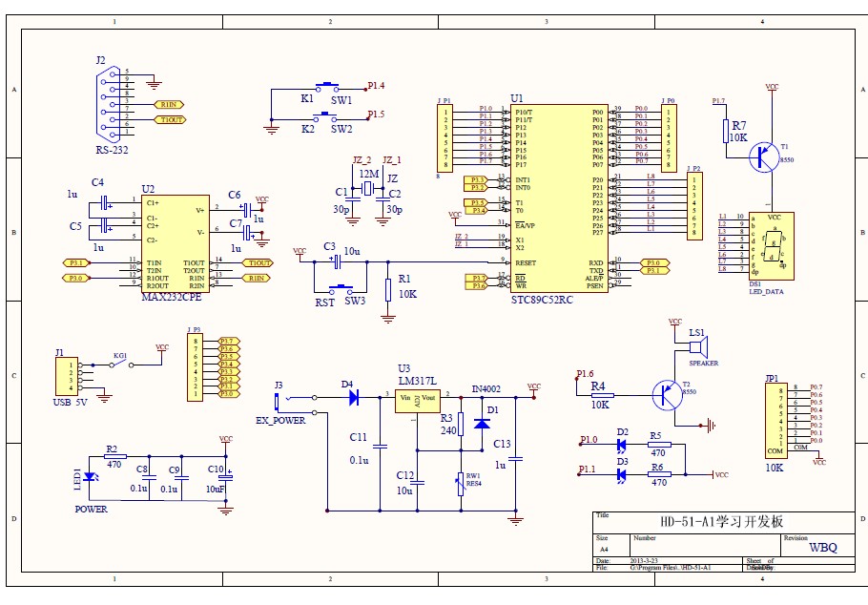
Task: Click the 12M crystal oscillator JZ symbol
Action: [367, 190]
